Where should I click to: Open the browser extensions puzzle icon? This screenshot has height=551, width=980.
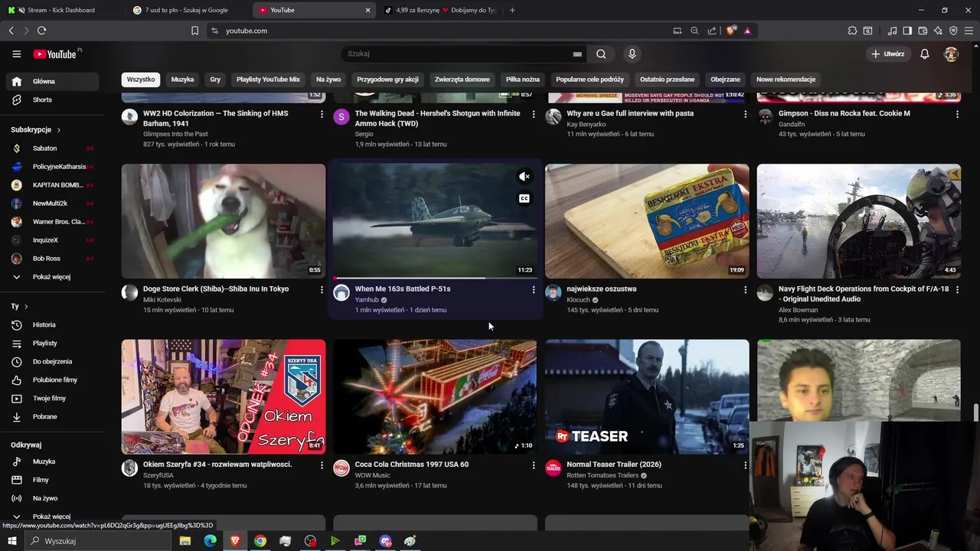[852, 31]
